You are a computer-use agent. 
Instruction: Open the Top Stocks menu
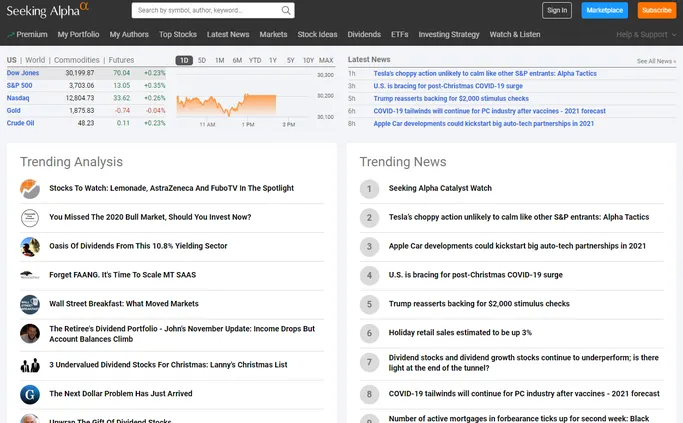(178, 34)
